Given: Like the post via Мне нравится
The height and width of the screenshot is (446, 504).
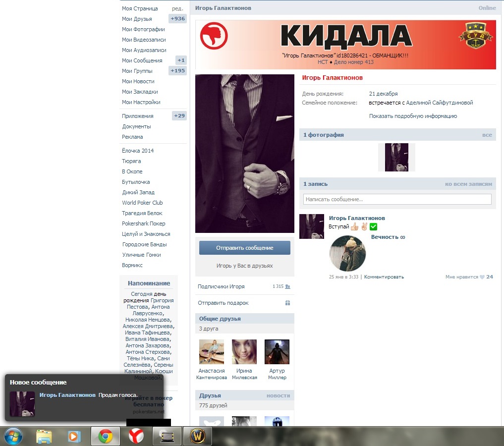Looking at the screenshot, I should pos(462,277).
